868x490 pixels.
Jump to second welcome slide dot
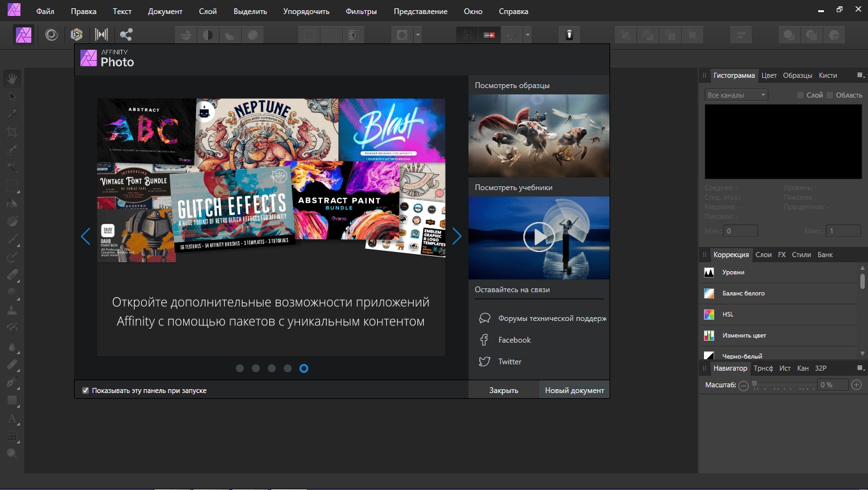(256, 368)
